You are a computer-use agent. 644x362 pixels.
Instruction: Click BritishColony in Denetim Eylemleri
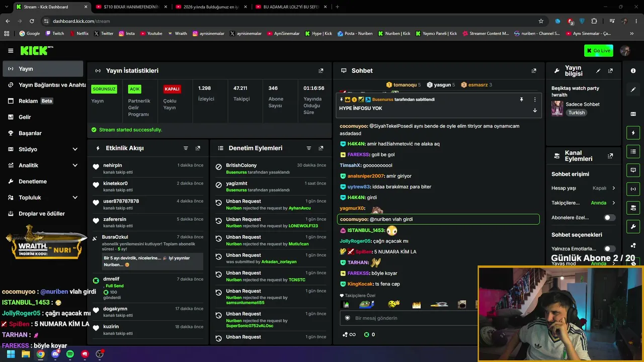click(242, 165)
